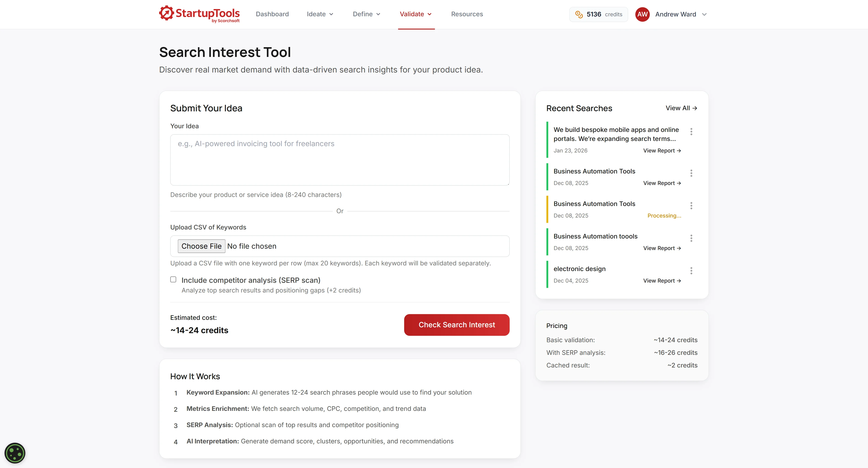View Report for Business Automation toools
This screenshot has height=468, width=868.
pos(662,248)
